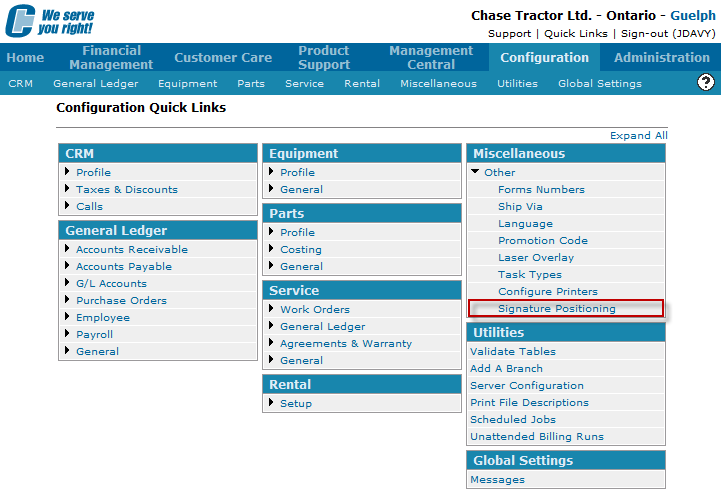Open Add A Branch utility
The image size is (721, 493).
(x=506, y=368)
